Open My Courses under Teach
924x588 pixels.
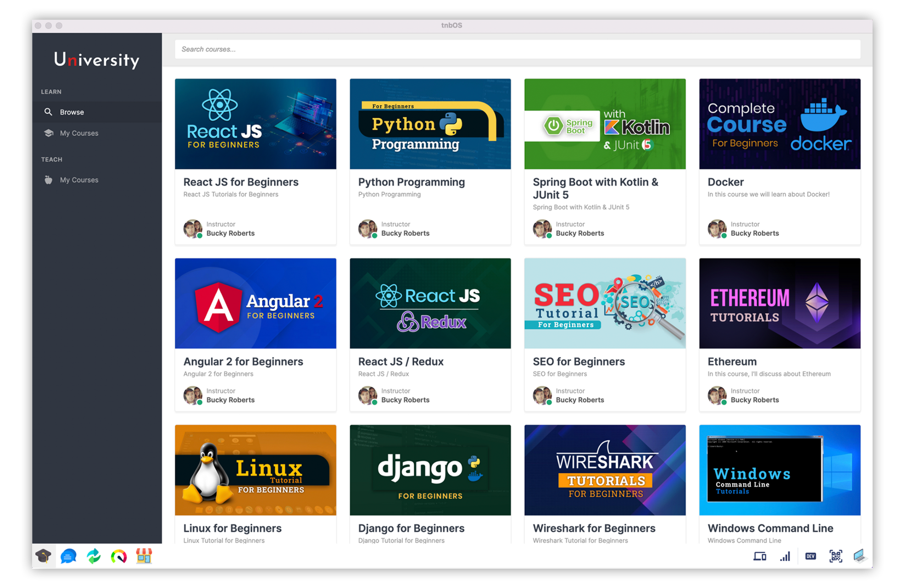point(79,180)
